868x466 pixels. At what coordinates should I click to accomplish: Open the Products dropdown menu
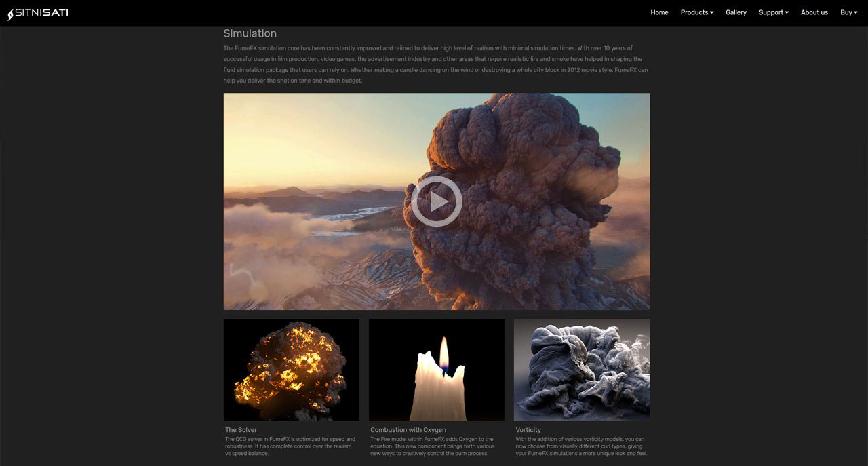tap(697, 12)
